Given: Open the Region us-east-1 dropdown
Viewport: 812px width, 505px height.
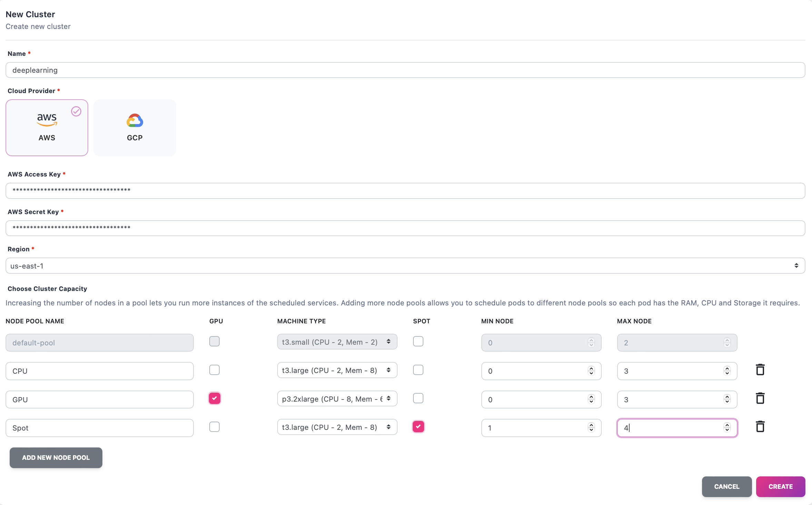Looking at the screenshot, I should point(405,266).
